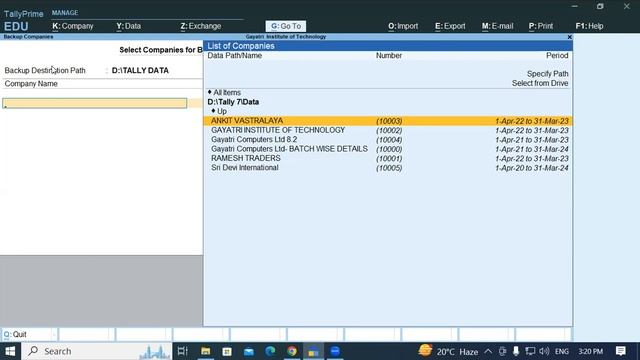This screenshot has width=640, height=360.
Task: Click the microphone tray icon
Action: 516,351
